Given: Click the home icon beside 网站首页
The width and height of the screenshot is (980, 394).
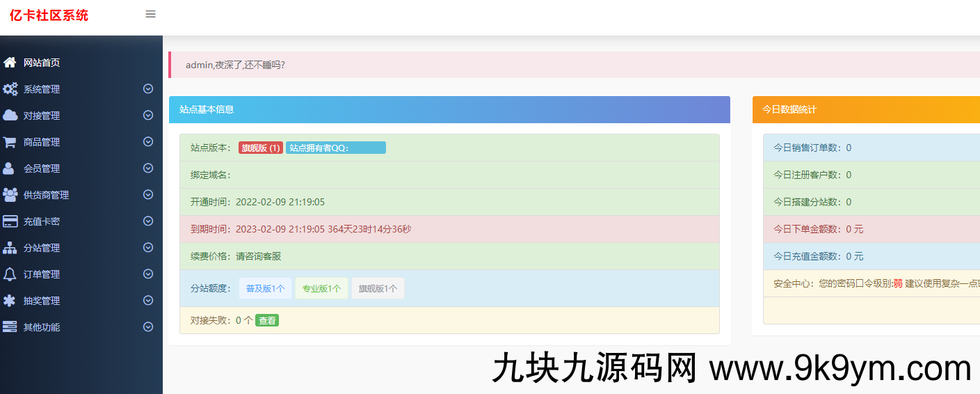Looking at the screenshot, I should [x=10, y=63].
